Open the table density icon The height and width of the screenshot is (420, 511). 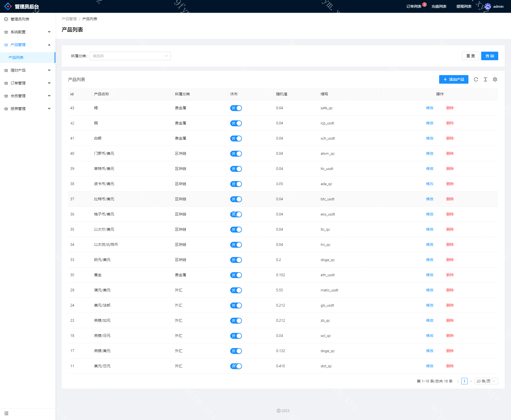coord(485,79)
